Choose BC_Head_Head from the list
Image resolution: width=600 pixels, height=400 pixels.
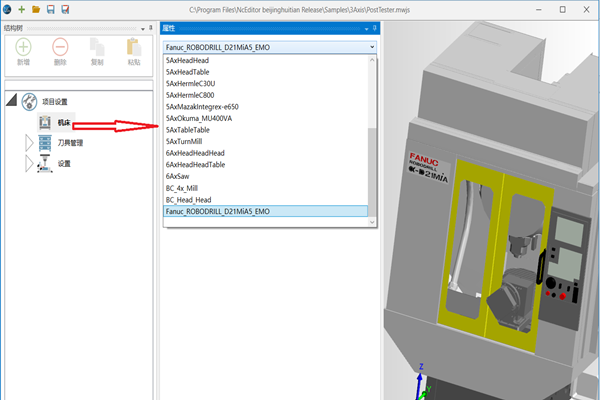(x=266, y=200)
